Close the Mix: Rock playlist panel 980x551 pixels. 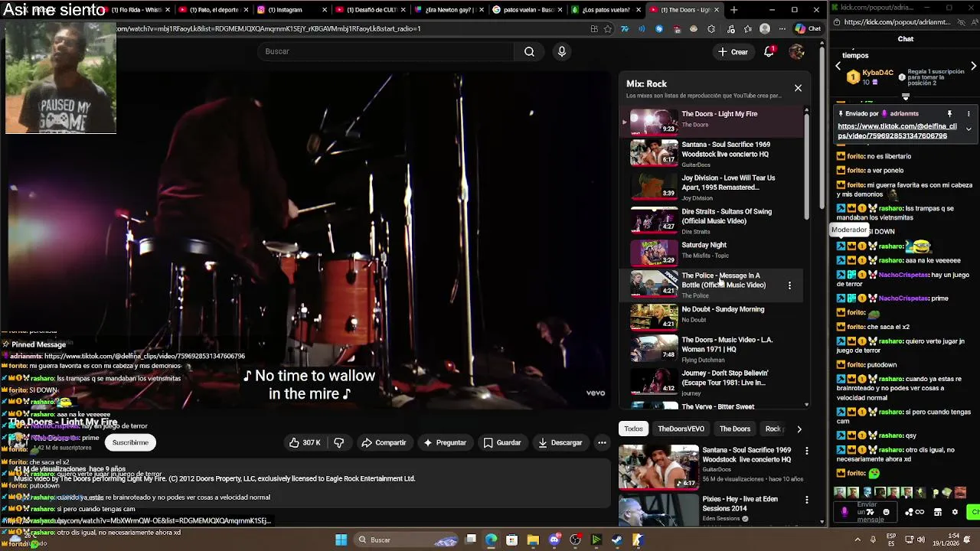(x=798, y=88)
